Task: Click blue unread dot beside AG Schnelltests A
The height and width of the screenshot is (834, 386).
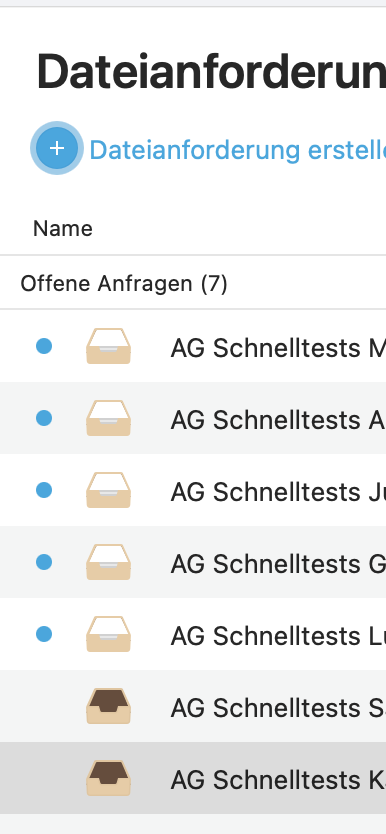Action: click(44, 418)
